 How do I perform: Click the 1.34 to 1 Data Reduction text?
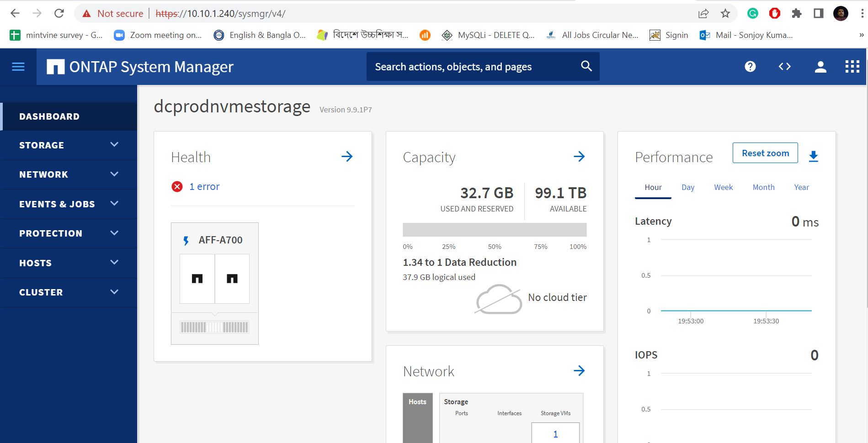[x=459, y=262]
